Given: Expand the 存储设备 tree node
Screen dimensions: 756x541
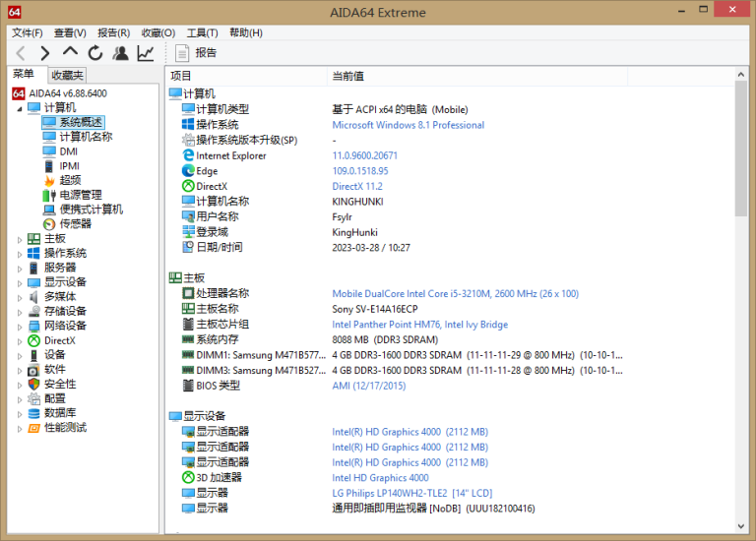Looking at the screenshot, I should 20,312.
